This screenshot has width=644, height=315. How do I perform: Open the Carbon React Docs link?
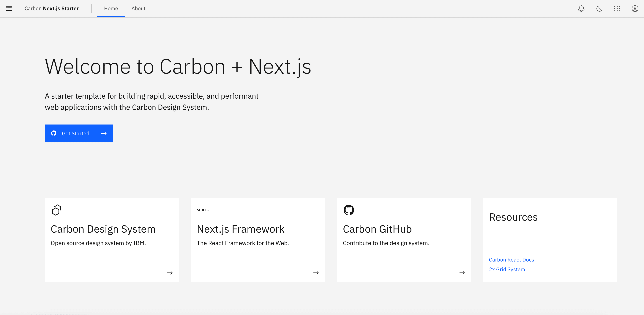[512, 260]
